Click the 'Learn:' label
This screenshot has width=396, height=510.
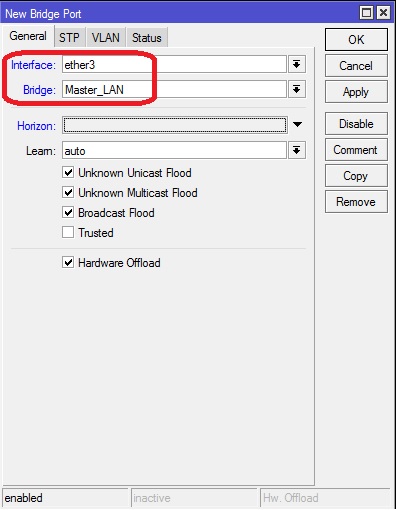point(41,151)
